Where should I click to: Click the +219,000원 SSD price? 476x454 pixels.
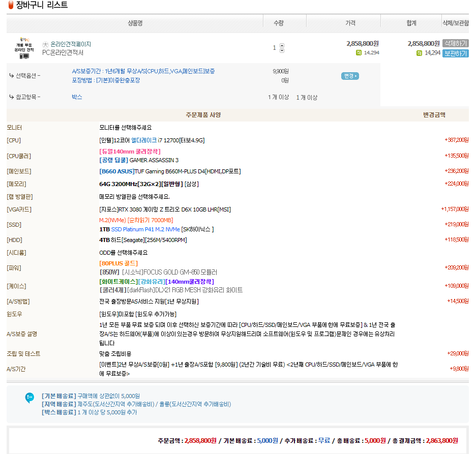click(457, 224)
